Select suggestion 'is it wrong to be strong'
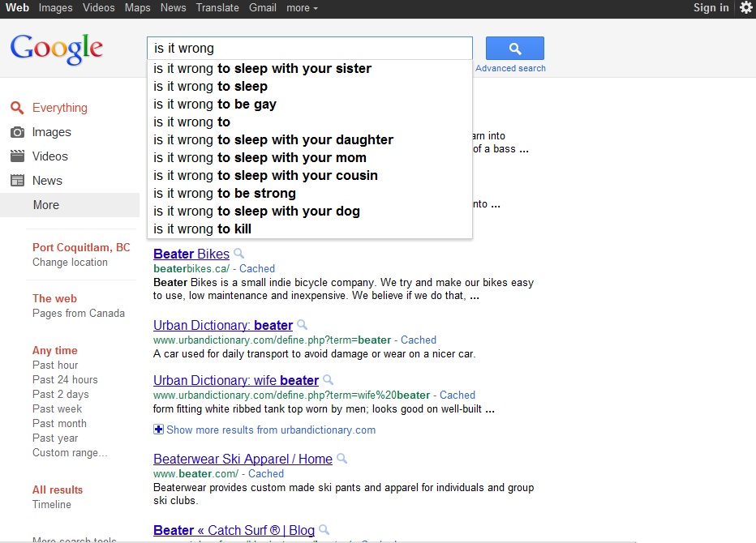This screenshot has width=756, height=543. 310,193
